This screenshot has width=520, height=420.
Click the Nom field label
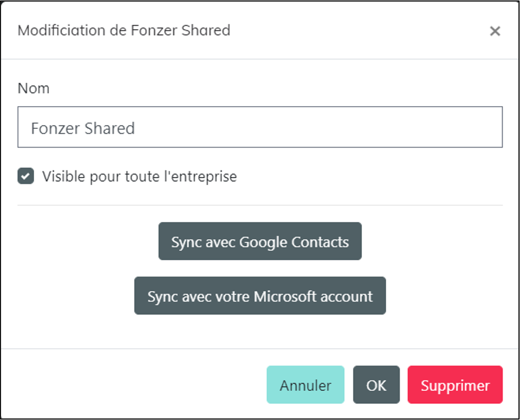tap(34, 89)
